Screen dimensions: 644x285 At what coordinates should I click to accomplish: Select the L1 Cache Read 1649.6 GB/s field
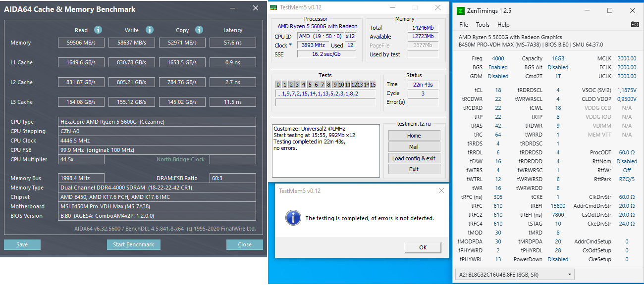pyautogui.click(x=81, y=62)
